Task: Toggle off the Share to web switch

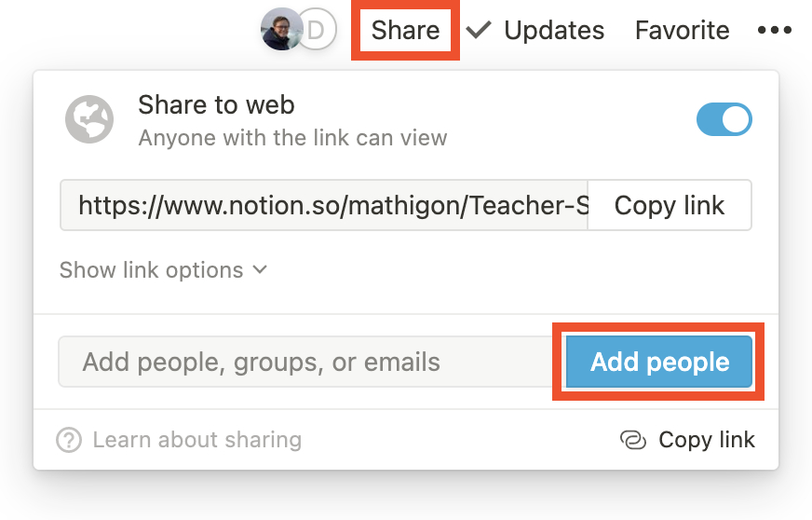Action: coord(724,119)
